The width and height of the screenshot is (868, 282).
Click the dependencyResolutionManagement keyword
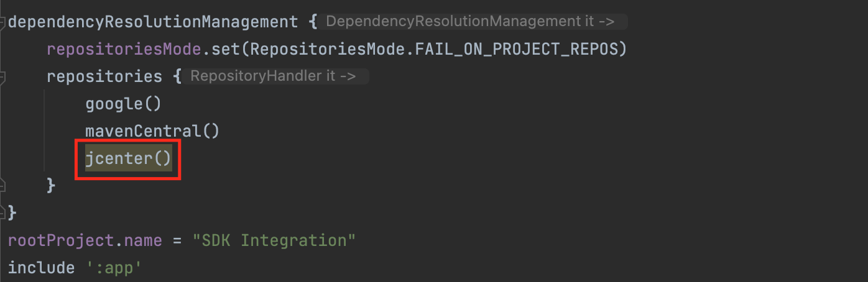point(153,22)
